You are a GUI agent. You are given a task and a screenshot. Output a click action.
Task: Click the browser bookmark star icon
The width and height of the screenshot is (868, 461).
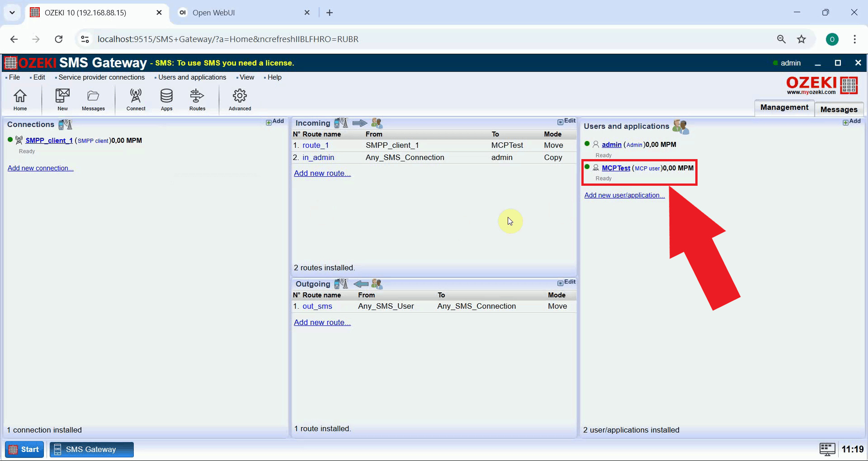coord(802,39)
